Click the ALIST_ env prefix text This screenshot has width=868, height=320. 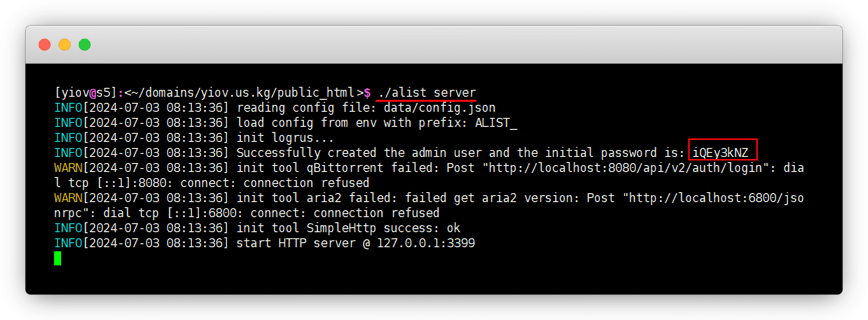coord(496,123)
